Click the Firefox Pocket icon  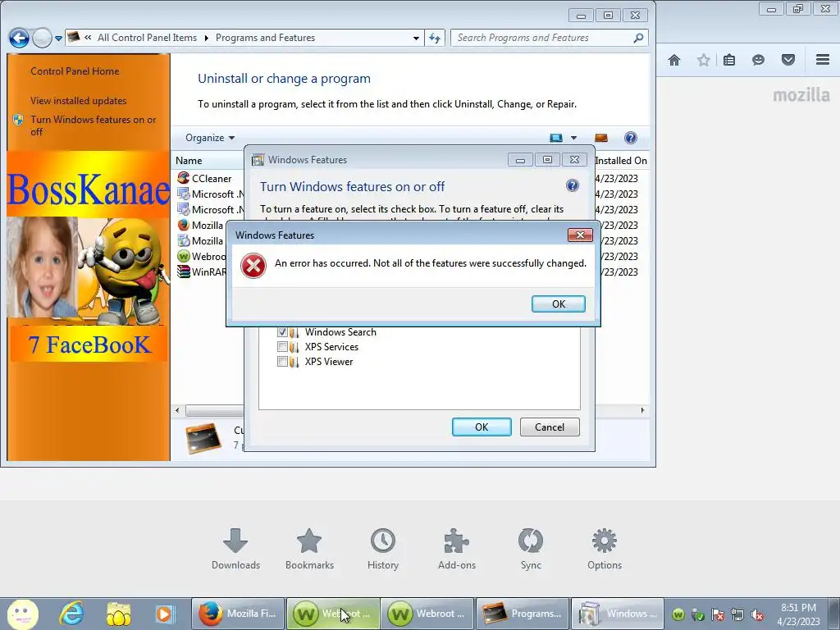tap(788, 60)
